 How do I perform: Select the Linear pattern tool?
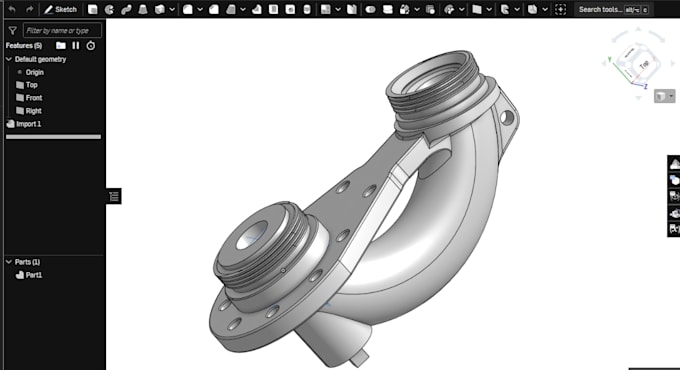point(326,9)
